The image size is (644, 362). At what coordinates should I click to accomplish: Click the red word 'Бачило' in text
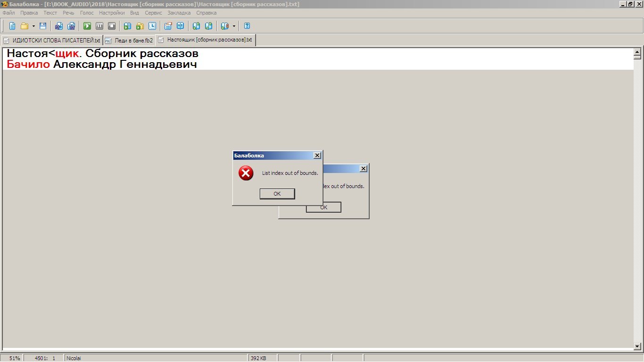click(x=28, y=64)
